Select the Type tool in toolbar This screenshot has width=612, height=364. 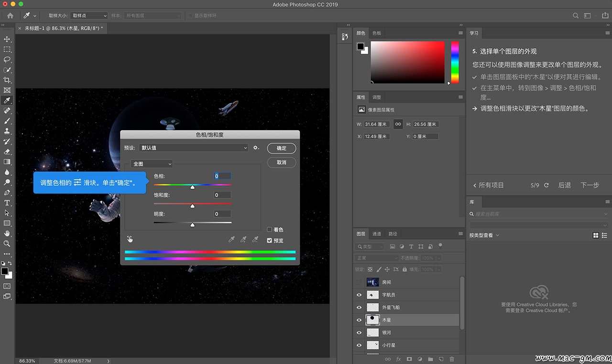point(7,203)
